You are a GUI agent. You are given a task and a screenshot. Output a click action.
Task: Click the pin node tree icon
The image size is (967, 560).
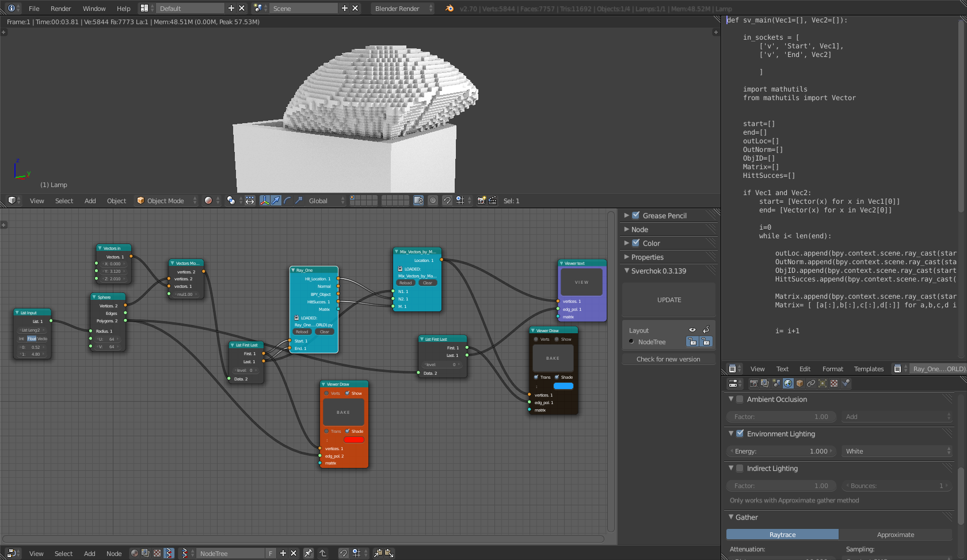coord(309,553)
